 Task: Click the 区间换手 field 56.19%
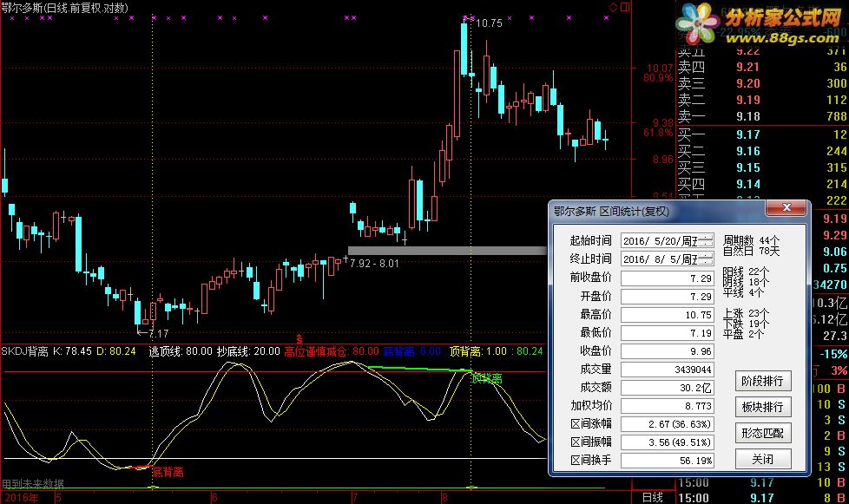tap(667, 461)
